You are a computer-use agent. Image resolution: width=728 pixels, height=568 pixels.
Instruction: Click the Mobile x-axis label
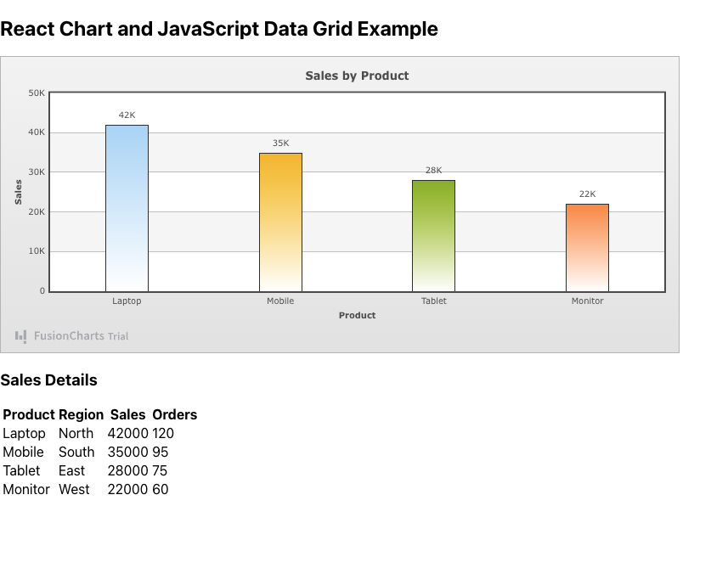click(x=280, y=301)
